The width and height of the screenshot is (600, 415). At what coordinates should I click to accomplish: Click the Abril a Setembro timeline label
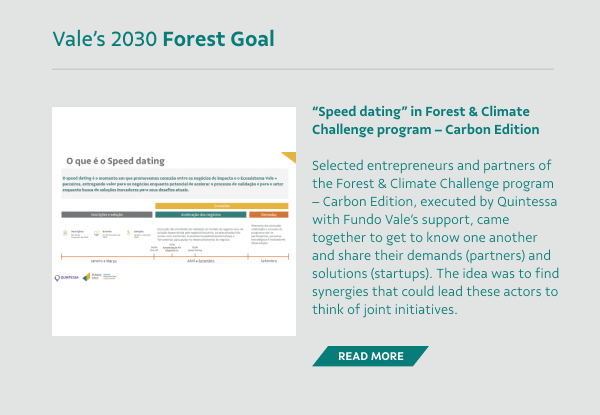coord(201,261)
